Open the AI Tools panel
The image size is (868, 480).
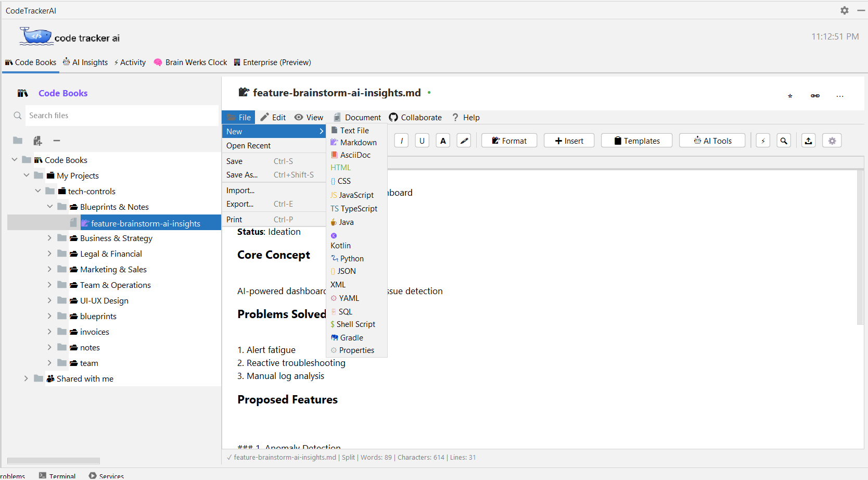(x=712, y=140)
